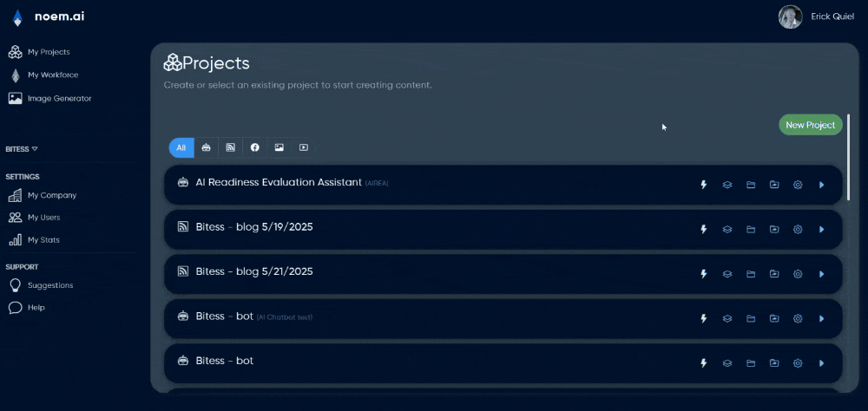The height and width of the screenshot is (411, 868).
Task: Click lightning bolt on AI Readiness Evaluation Assistant
Action: [704, 185]
